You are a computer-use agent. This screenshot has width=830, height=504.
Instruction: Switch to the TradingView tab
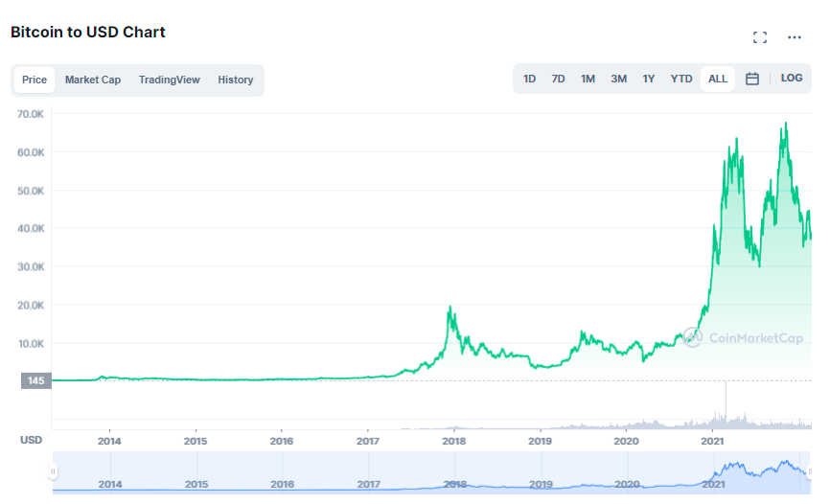point(170,80)
